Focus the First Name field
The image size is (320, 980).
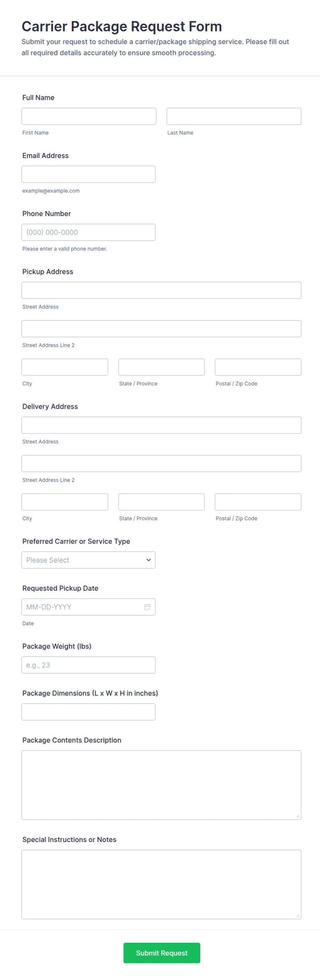[x=89, y=116]
